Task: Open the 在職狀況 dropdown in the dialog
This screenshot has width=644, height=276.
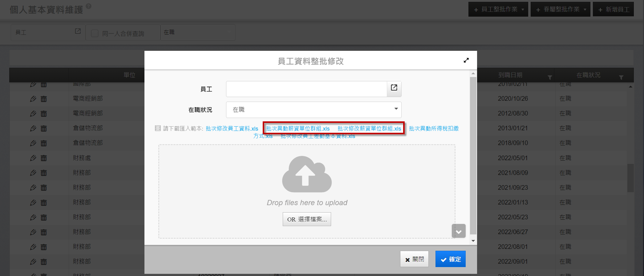Action: pyautogui.click(x=314, y=110)
